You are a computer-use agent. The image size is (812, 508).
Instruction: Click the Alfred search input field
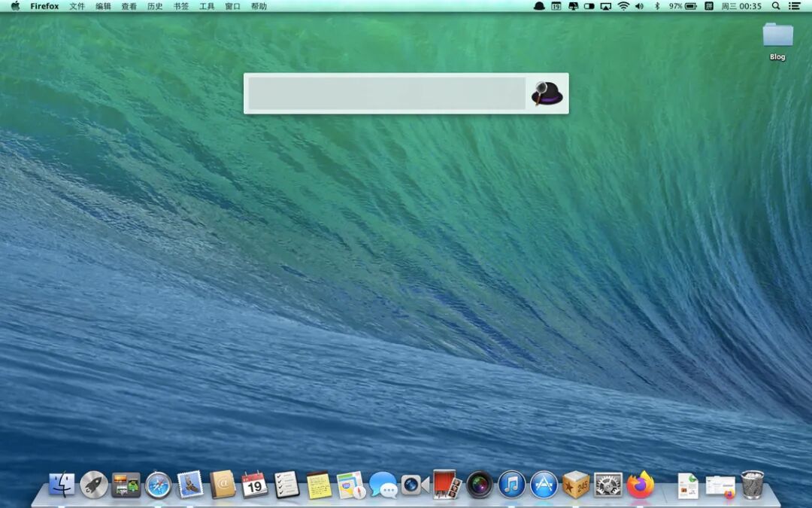pyautogui.click(x=387, y=93)
